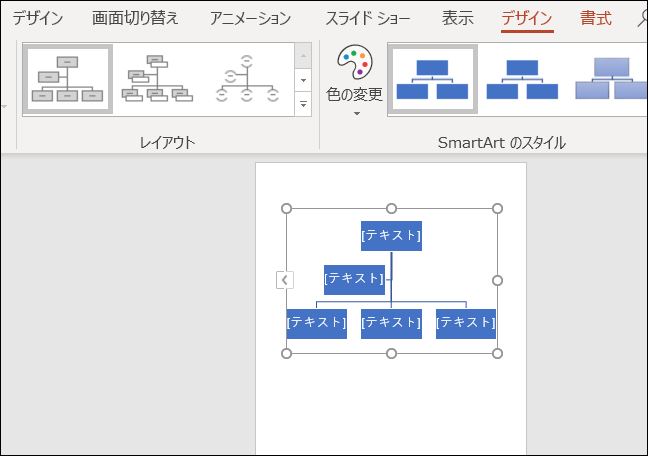Open the デザイン tab at far left

38,18
